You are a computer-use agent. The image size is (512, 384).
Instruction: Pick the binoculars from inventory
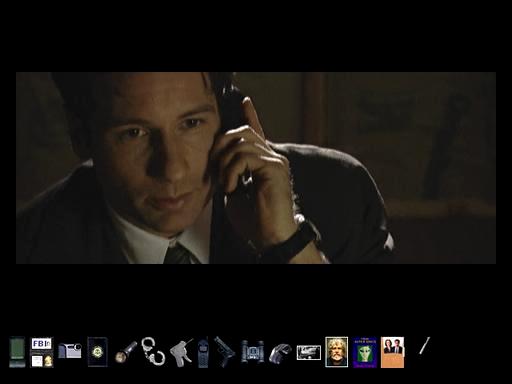pyautogui.click(x=252, y=351)
